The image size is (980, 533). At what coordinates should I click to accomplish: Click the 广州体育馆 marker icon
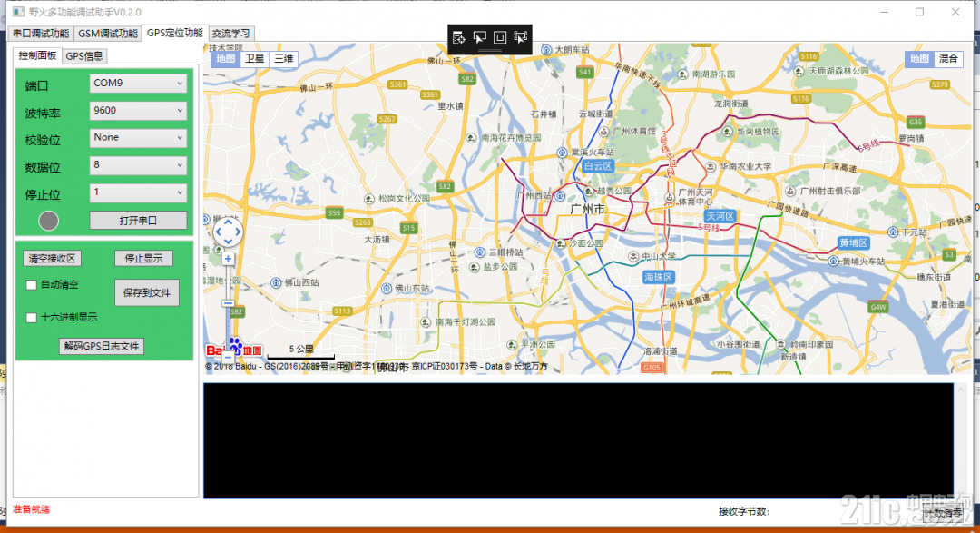tap(603, 132)
